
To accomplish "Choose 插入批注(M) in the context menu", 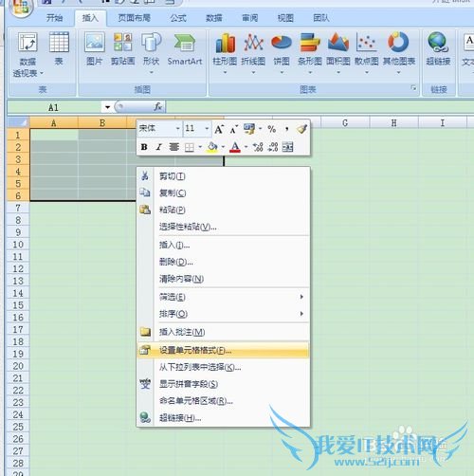I will [224, 332].
